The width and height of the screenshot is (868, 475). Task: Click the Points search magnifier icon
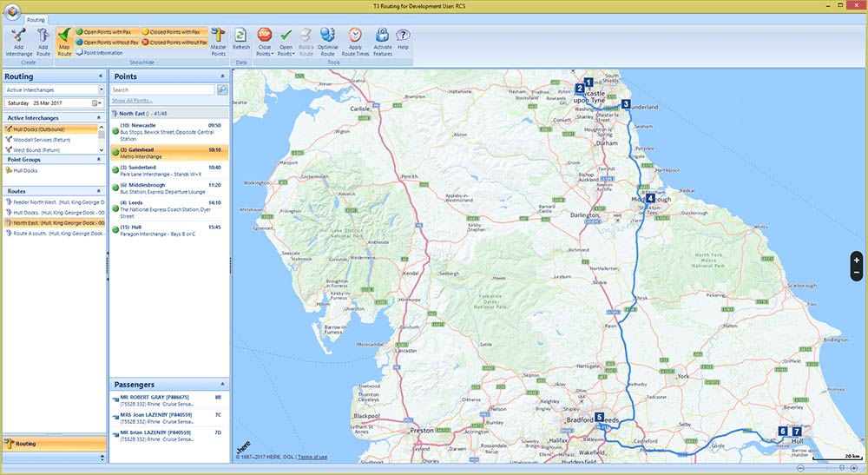pos(222,89)
